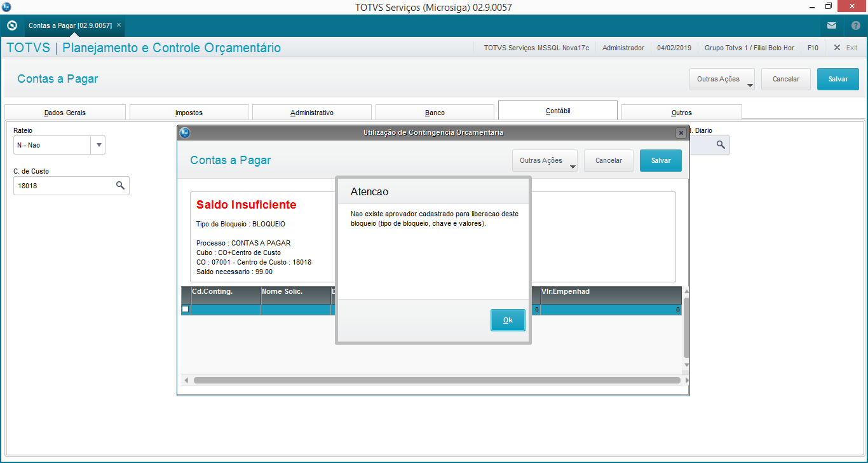Screen dimensions: 868x463
Task: Click the date 04/02/2019 in the header
Action: [x=674, y=48]
